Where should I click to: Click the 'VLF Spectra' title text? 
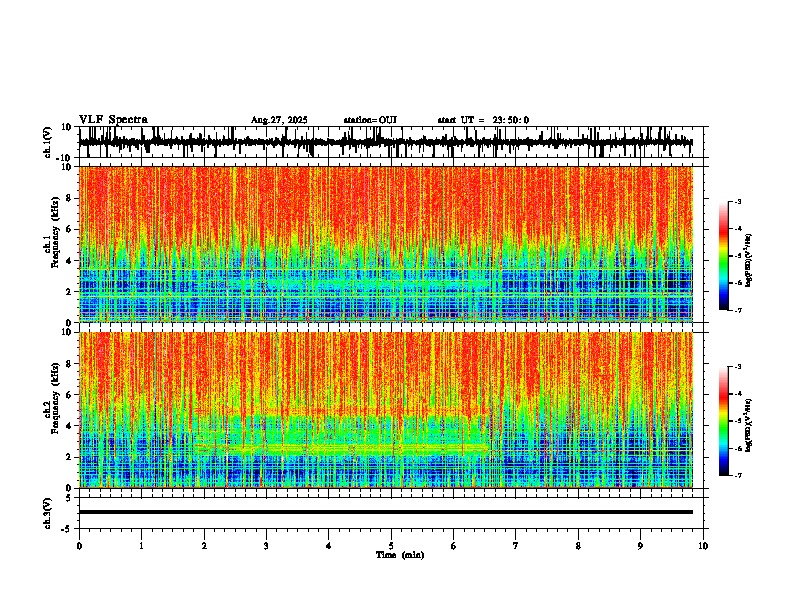tap(113, 120)
